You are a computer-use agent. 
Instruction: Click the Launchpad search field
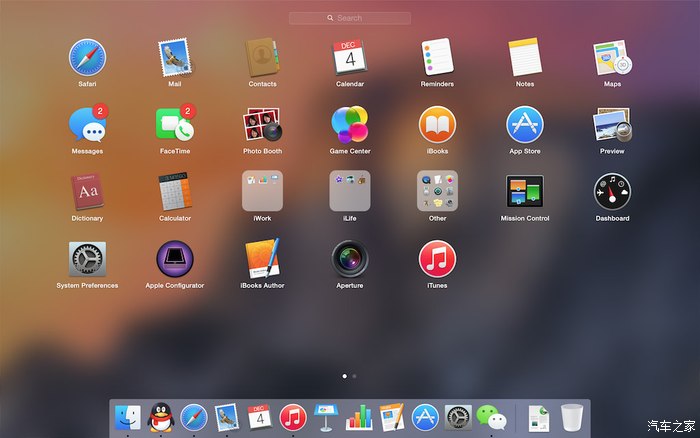click(350, 18)
